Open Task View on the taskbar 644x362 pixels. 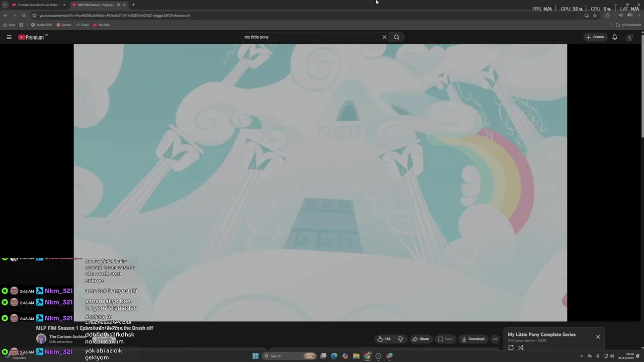point(323,356)
